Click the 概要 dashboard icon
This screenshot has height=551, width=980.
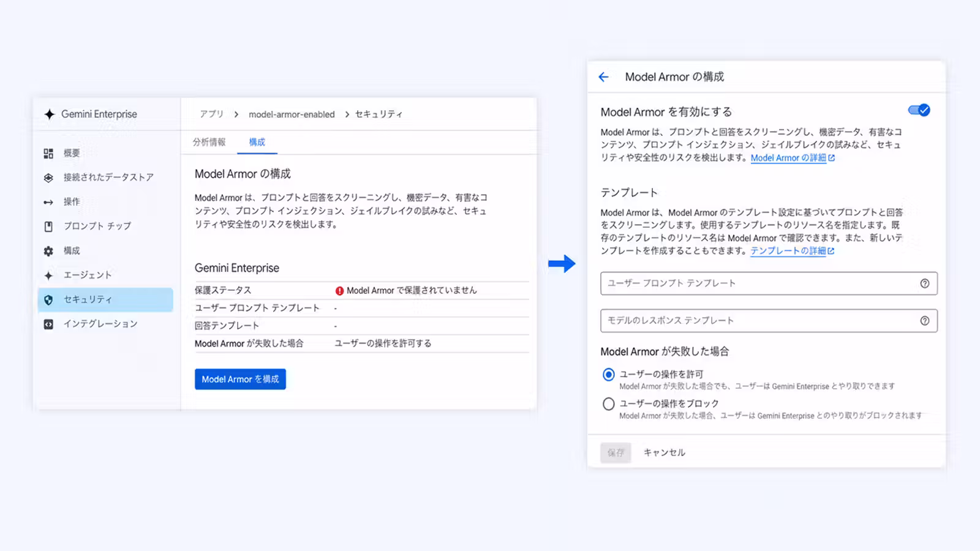point(48,153)
